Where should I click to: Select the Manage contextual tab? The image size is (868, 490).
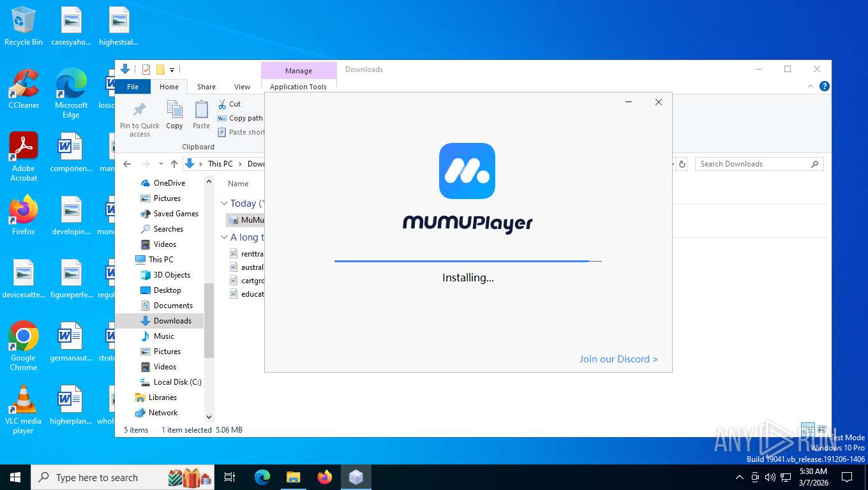coord(299,71)
